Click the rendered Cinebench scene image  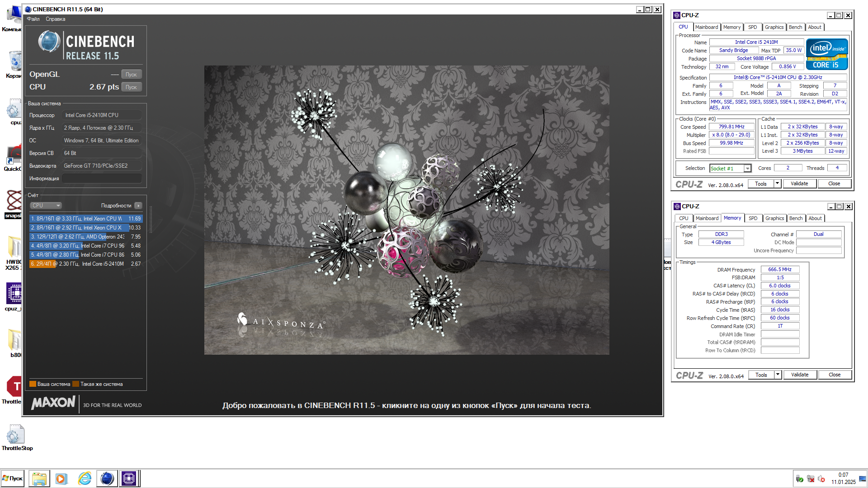click(x=406, y=210)
